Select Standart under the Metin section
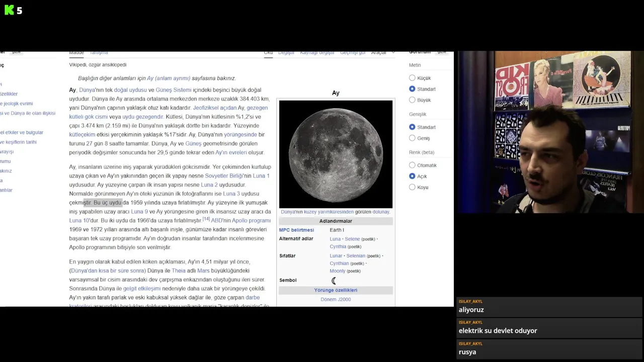This screenshot has height=362, width=644. pos(412,89)
